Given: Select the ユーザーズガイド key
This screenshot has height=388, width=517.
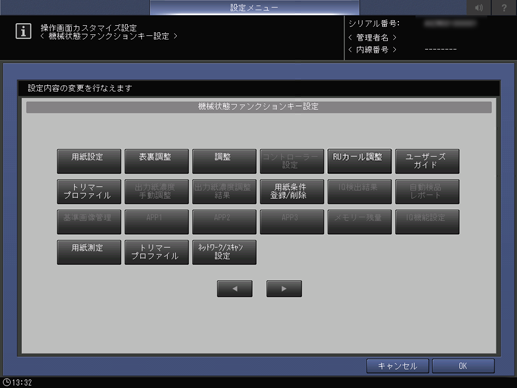Looking at the screenshot, I should 427,161.
